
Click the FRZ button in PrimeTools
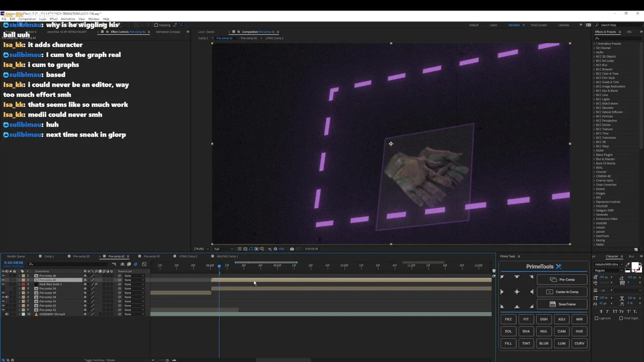tap(508, 319)
